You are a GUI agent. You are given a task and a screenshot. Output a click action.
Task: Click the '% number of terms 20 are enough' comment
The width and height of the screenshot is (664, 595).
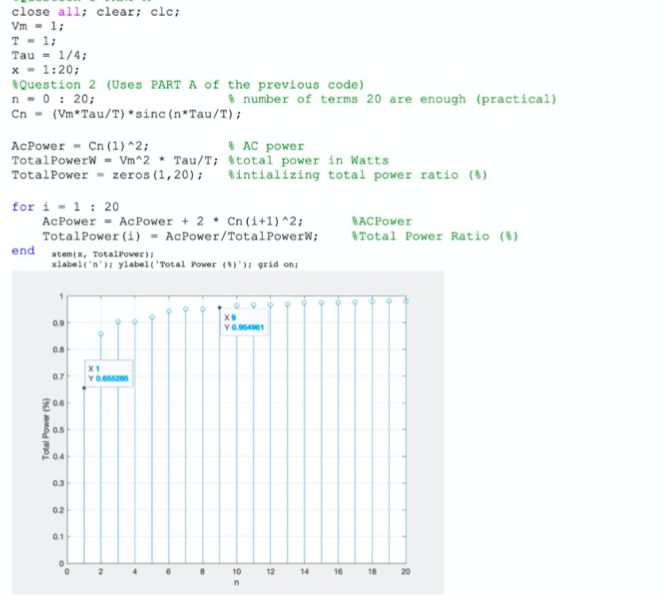[392, 99]
